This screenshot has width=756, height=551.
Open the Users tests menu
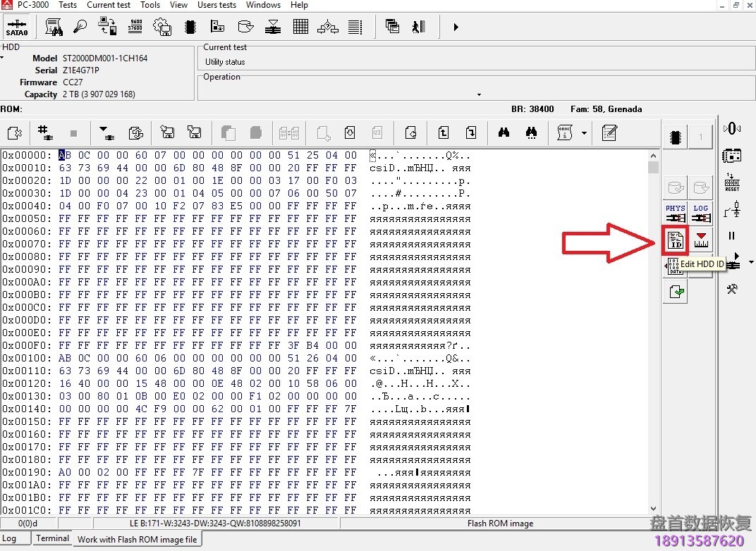(x=217, y=5)
